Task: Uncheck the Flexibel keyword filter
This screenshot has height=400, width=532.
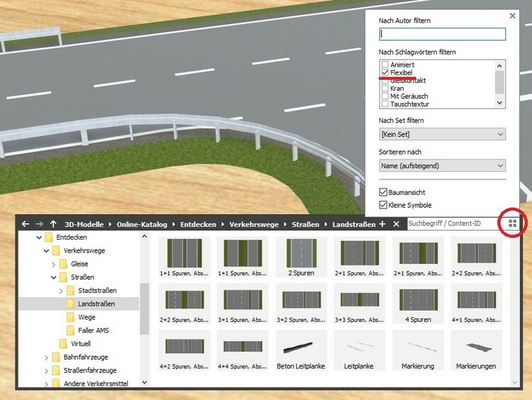Action: [x=385, y=72]
